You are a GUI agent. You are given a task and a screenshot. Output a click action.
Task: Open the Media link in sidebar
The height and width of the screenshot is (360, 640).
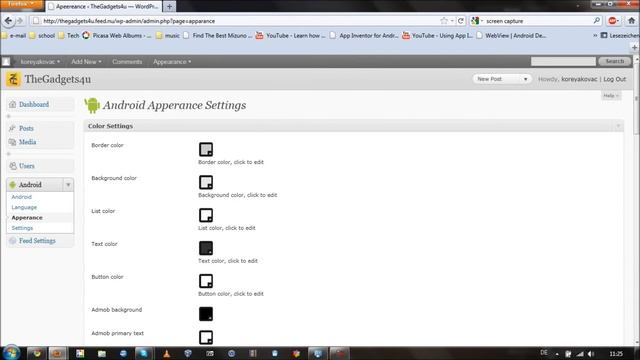(x=27, y=142)
